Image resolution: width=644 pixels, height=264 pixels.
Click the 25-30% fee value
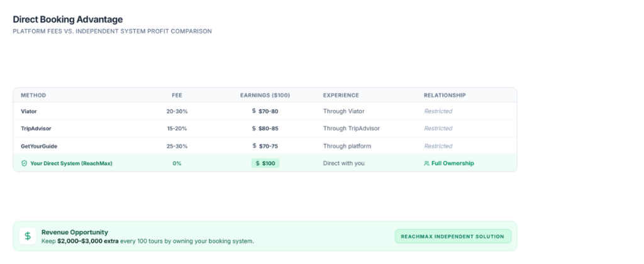point(177,146)
